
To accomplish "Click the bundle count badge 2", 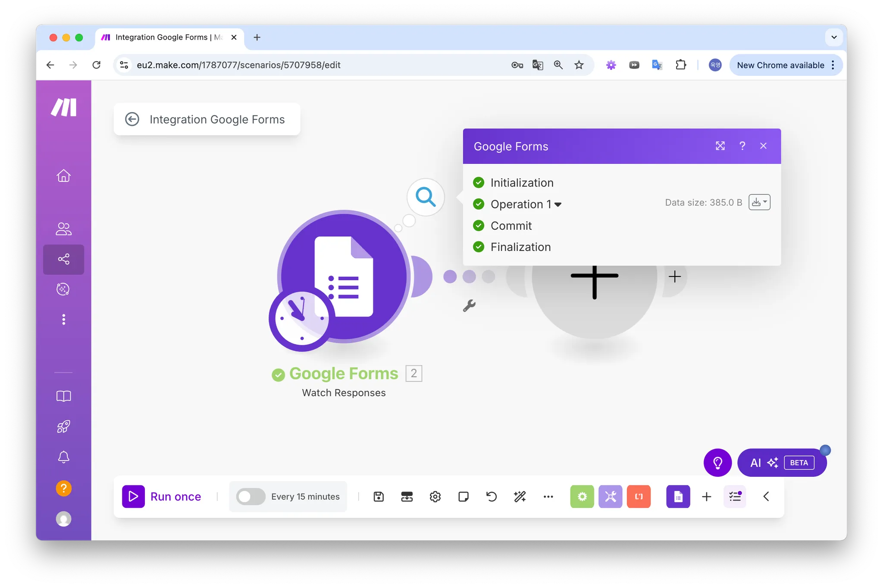I will click(x=414, y=373).
